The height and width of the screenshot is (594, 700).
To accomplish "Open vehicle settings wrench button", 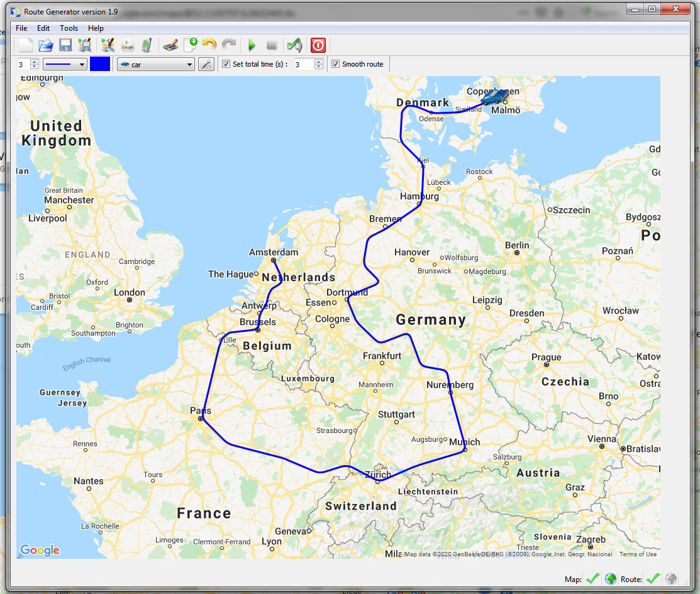I will click(206, 64).
